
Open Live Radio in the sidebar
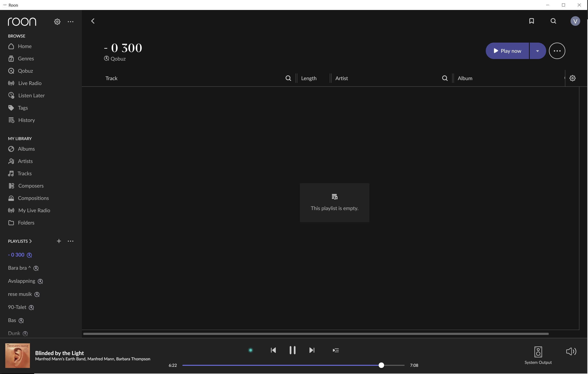(x=25, y=83)
